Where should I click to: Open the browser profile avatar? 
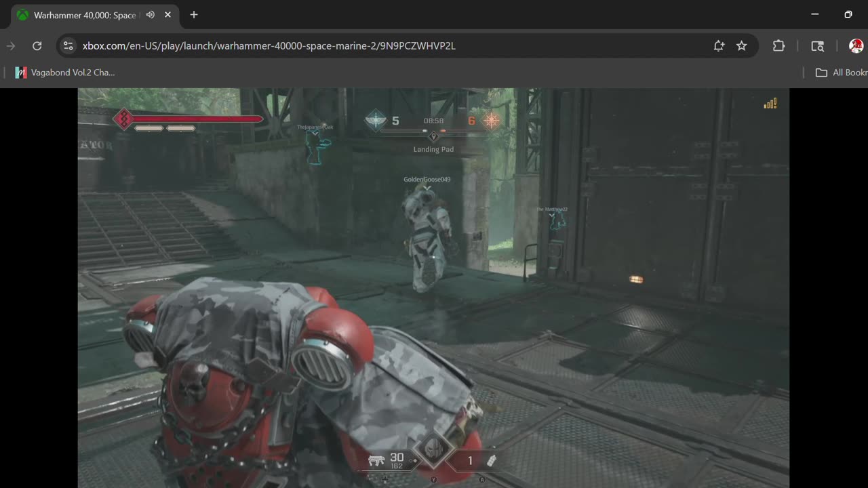tap(856, 46)
